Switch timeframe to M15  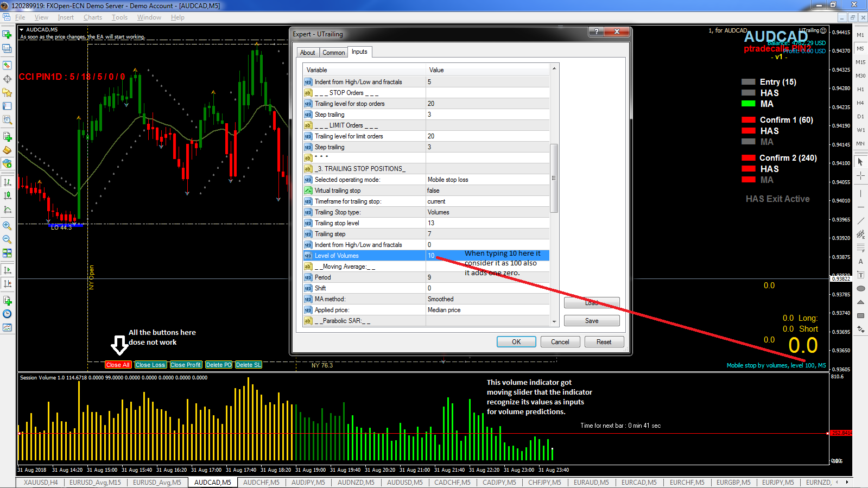pyautogui.click(x=860, y=62)
